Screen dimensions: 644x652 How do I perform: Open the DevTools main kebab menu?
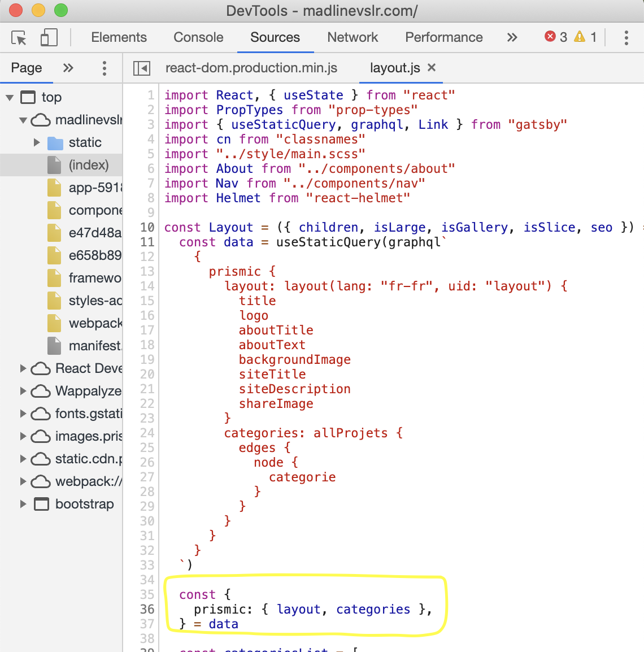(x=626, y=37)
